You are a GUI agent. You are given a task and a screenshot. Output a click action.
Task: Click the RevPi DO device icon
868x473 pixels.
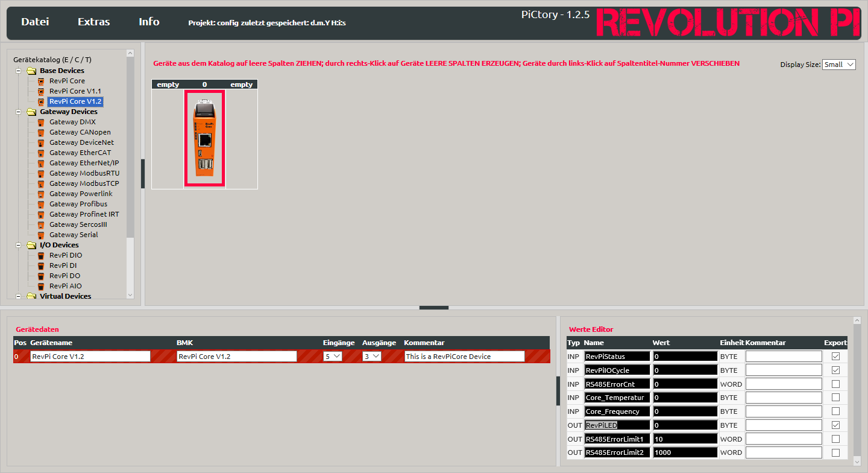41,276
